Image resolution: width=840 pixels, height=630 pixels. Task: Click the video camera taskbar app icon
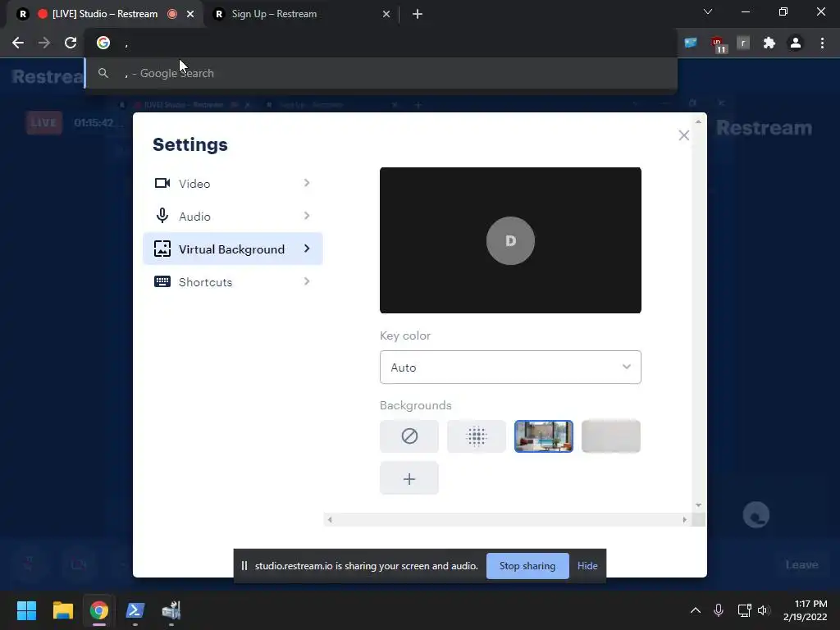171,610
